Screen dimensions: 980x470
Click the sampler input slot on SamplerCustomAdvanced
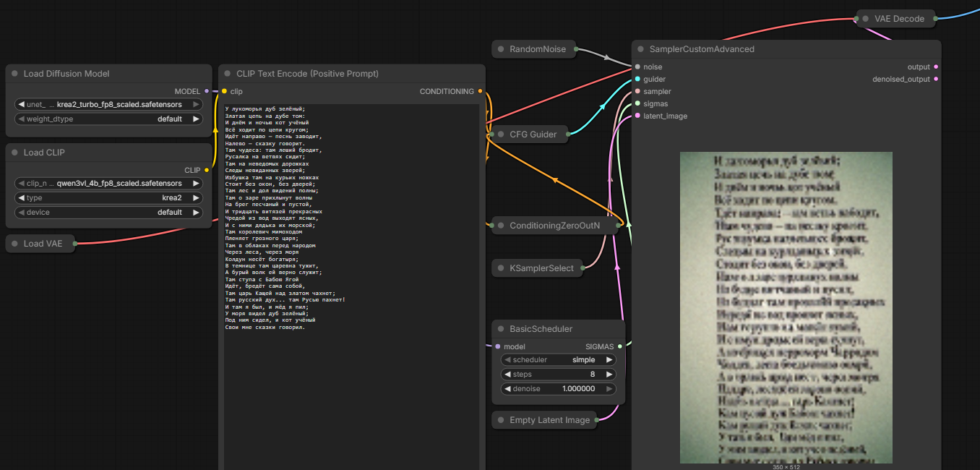637,91
